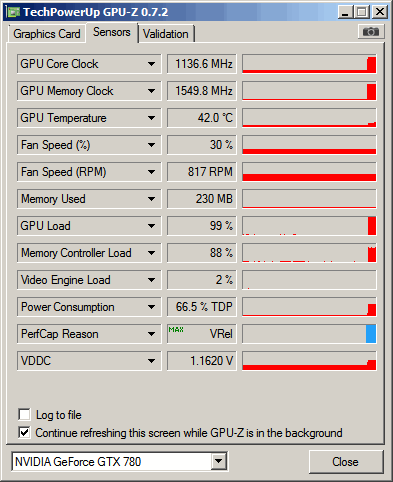Click the blue PerfCap Reason graph bar
Screen dimensions: 393x482
(x=371, y=334)
